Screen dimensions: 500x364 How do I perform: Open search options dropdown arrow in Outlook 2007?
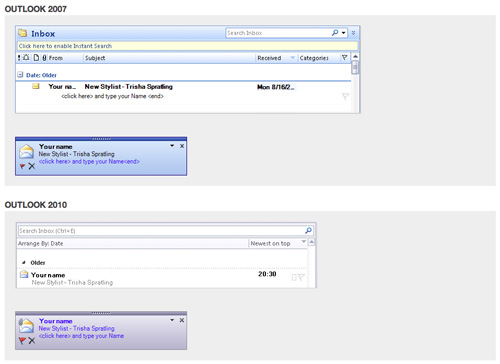point(343,33)
